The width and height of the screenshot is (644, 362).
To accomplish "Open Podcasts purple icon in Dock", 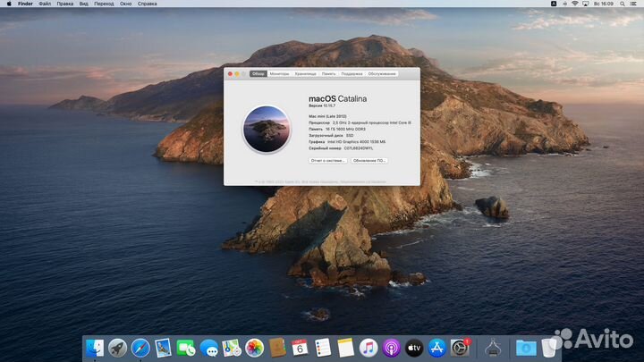I will 392,348.
